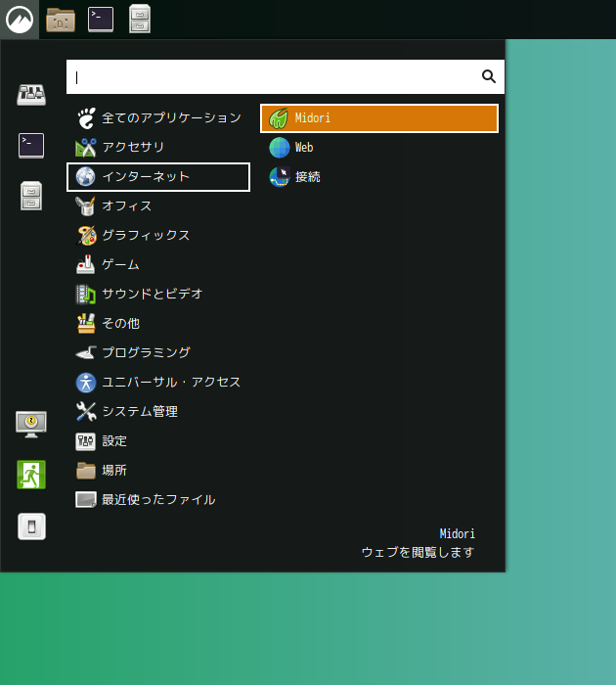Click the accessibility icon for ユニバーサル・アクセス
Screen dimensions: 616x685
pos(86,383)
